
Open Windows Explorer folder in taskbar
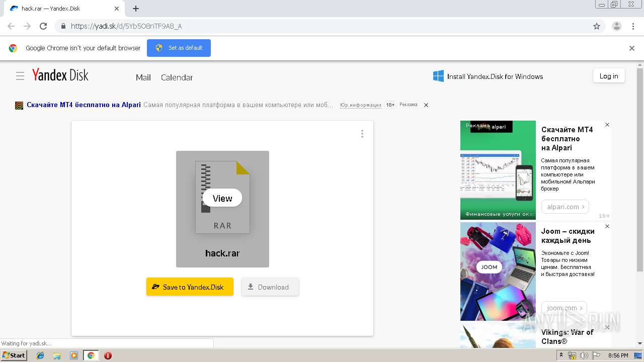57,355
